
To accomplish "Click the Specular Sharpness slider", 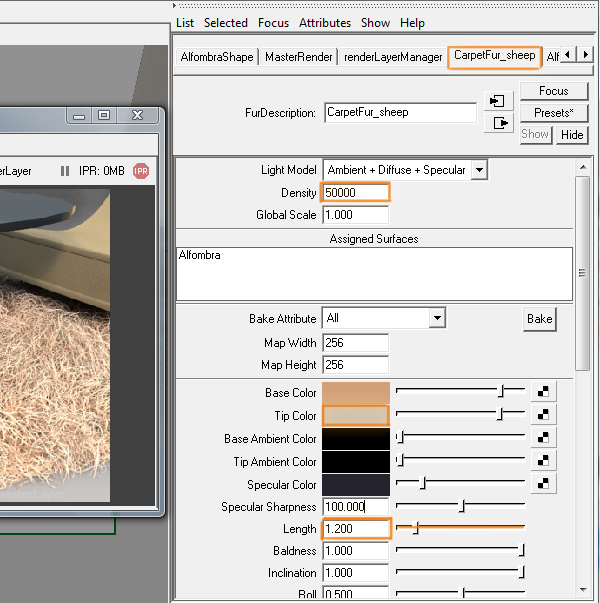I will coord(460,505).
